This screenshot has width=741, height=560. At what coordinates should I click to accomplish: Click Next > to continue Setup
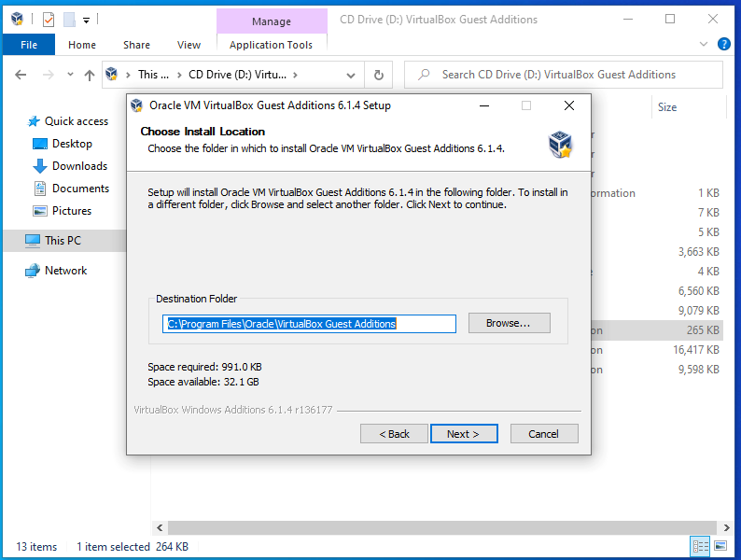point(464,434)
